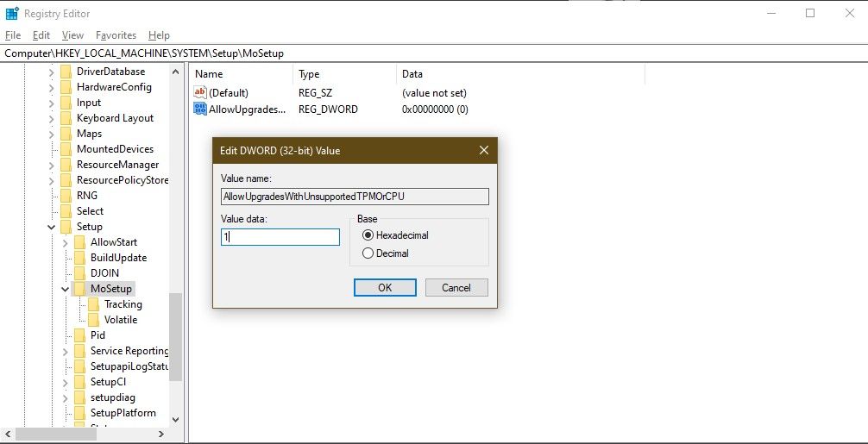Close the Edit DWORD dialog
The height and width of the screenshot is (444, 868).
[x=484, y=150]
